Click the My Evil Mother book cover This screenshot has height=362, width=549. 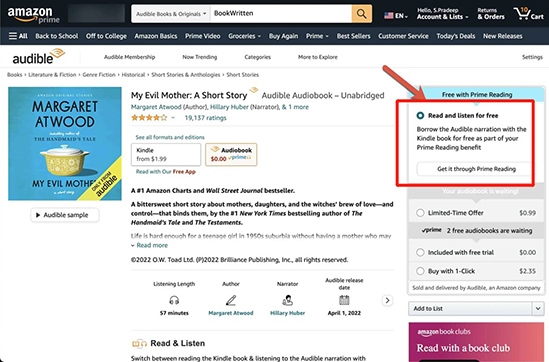pyautogui.click(x=65, y=144)
